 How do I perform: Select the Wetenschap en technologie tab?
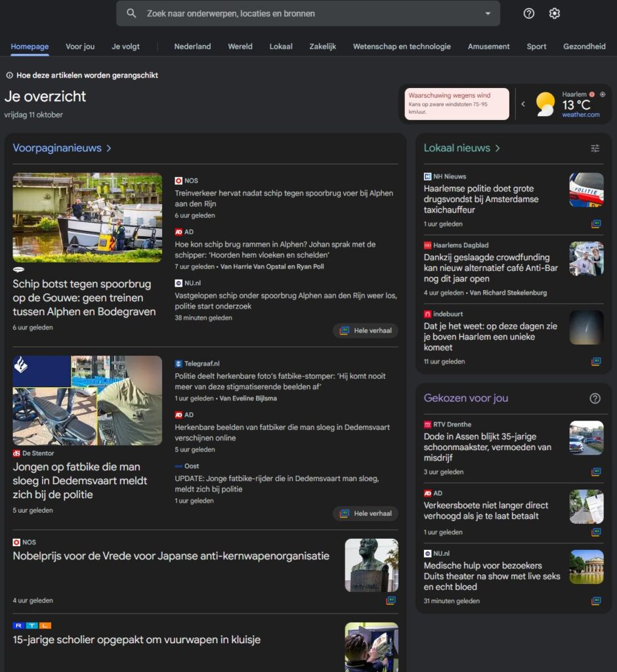click(x=402, y=47)
